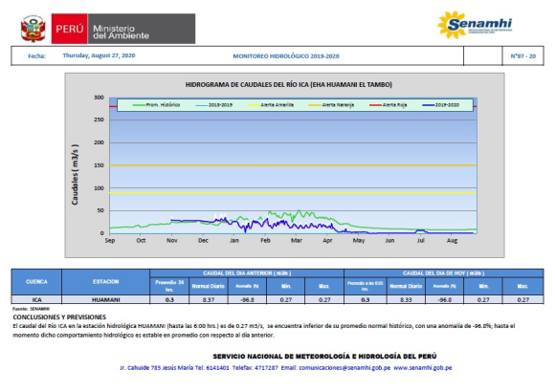This screenshot has width=555, height=392.
Task: Click the Caudal del Dia de Hoy header
Action: pos(443,273)
